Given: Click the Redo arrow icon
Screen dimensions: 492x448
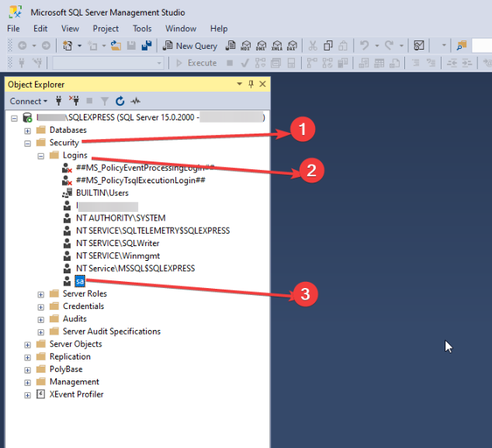Looking at the screenshot, I should [389, 46].
